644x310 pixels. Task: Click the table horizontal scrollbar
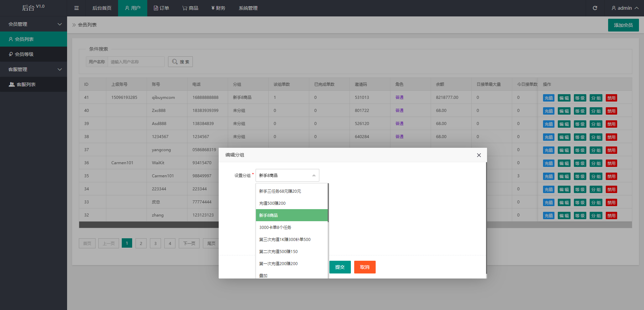pos(148,225)
